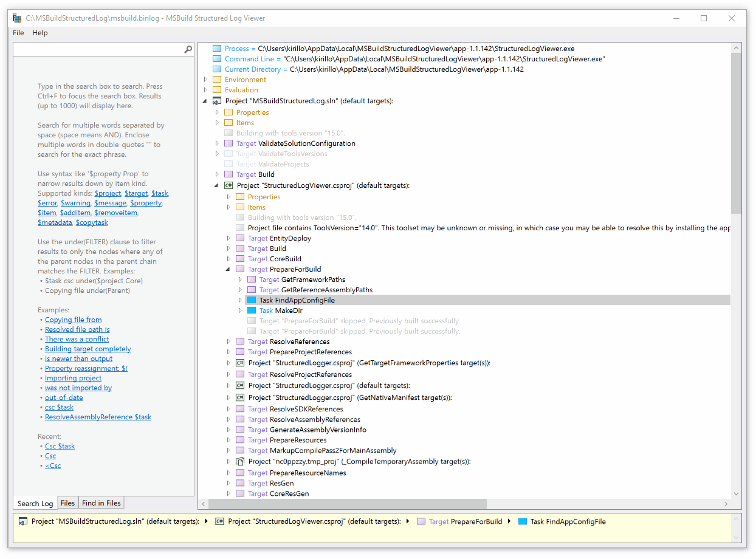The height and width of the screenshot is (559, 756).
Task: Click the 'ResolveAssemblyReference $task' example link
Action: click(x=98, y=417)
